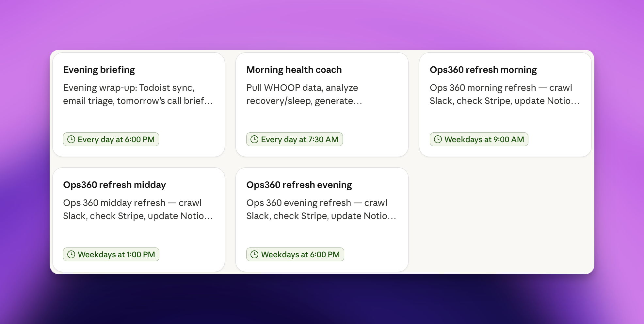Viewport: 644px width, 324px height.
Task: Open the Ops360 refresh midday title
Action: [114, 185]
